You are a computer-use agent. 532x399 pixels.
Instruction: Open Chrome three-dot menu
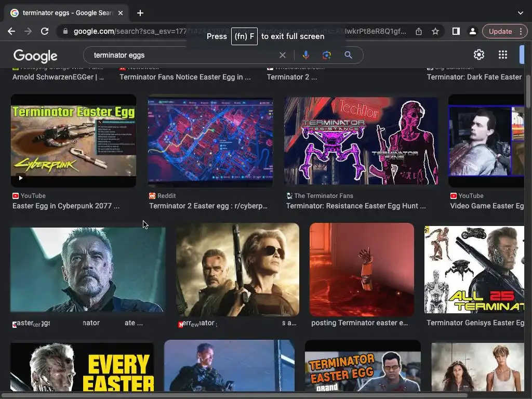coord(521,31)
